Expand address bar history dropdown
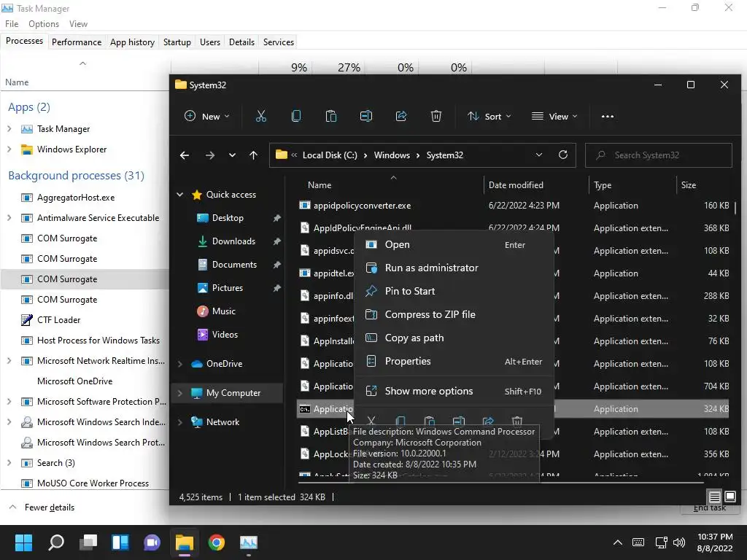747x560 pixels. tap(539, 155)
